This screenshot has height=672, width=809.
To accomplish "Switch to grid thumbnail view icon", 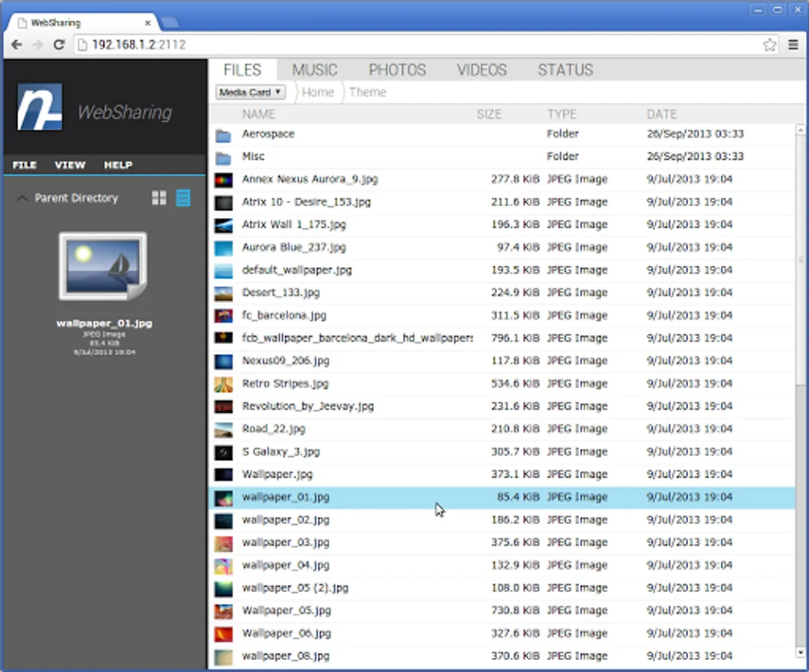I will [x=159, y=198].
